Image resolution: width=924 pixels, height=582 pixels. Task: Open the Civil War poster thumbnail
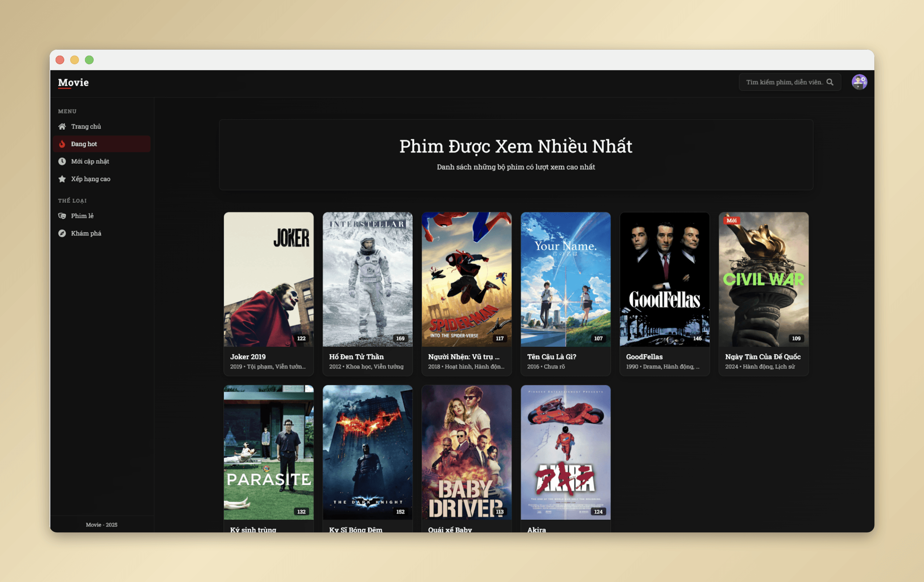[x=764, y=279]
